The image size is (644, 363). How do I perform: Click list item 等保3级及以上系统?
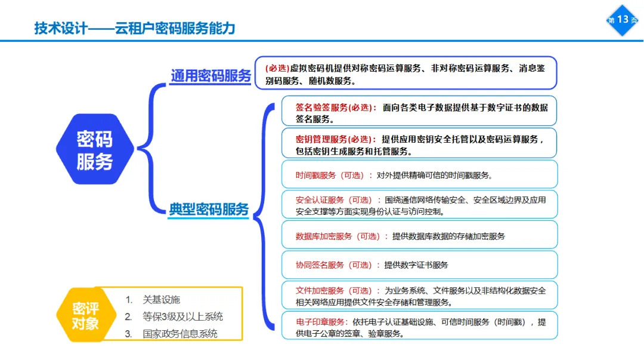(x=183, y=316)
